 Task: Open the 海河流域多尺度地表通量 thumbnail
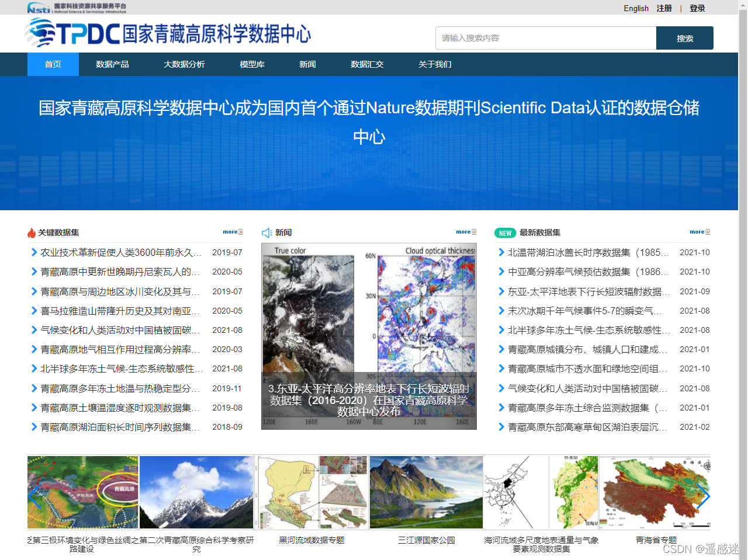(x=541, y=493)
